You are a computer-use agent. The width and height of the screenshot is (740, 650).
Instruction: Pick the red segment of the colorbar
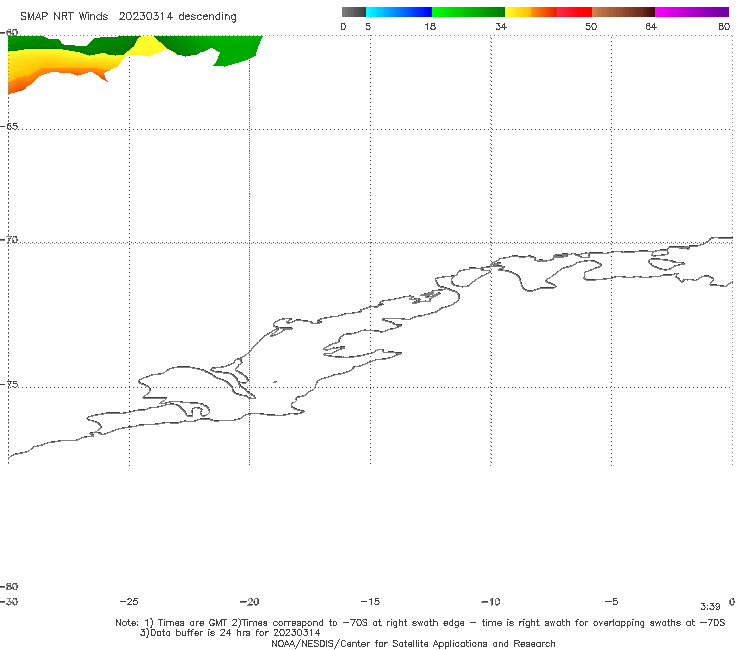tap(574, 12)
